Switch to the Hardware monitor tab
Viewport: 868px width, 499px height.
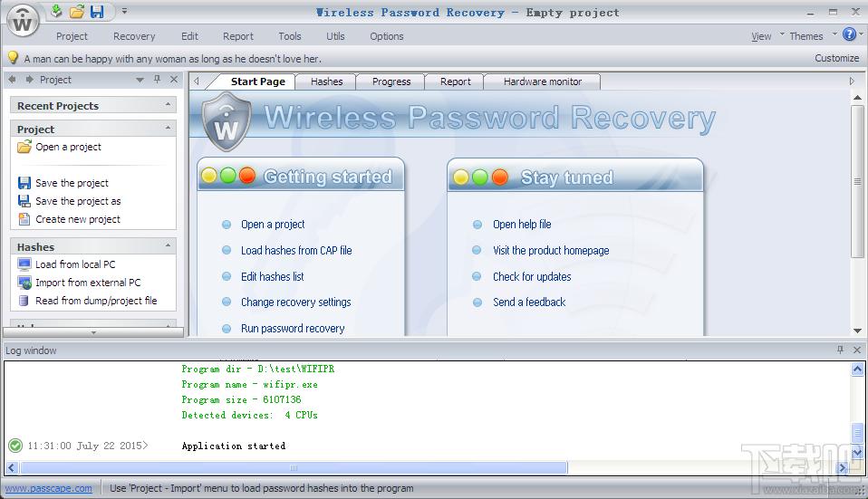click(x=543, y=82)
